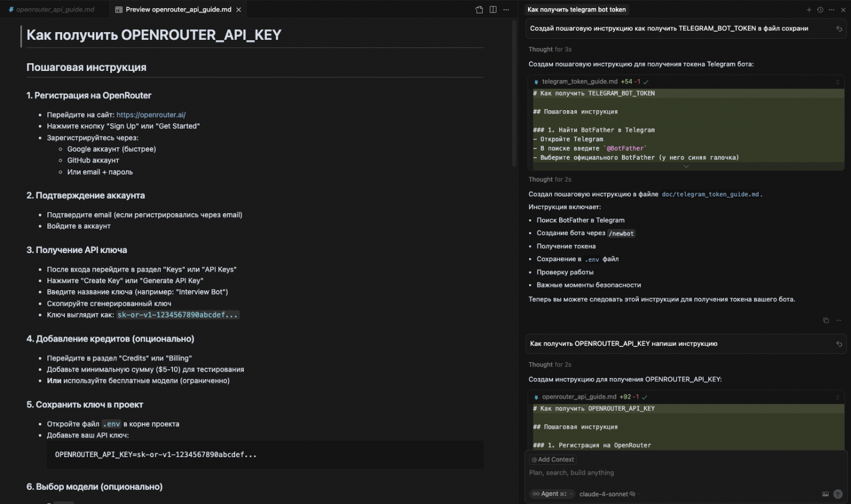The width and height of the screenshot is (851, 504).
Task: Restore checkpoint on OPENROUTER_API_KEY message
Action: click(839, 344)
